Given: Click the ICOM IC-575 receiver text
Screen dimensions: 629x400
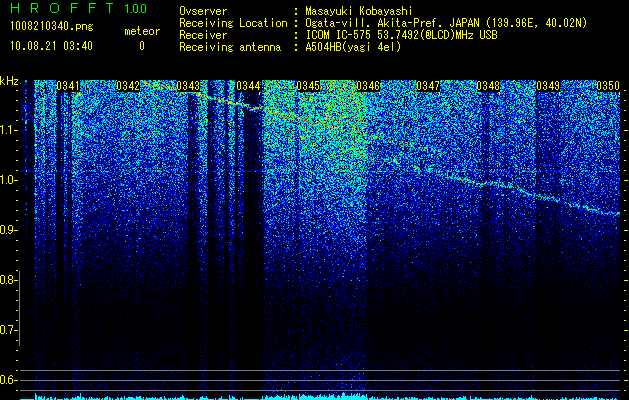Looking at the screenshot, I should [401, 35].
